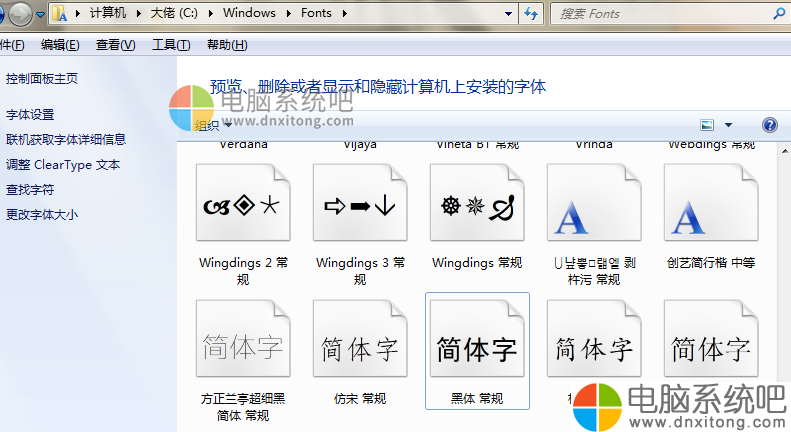The width and height of the screenshot is (791, 432).
Task: Open the 工具(T) menu
Action: coord(171,45)
